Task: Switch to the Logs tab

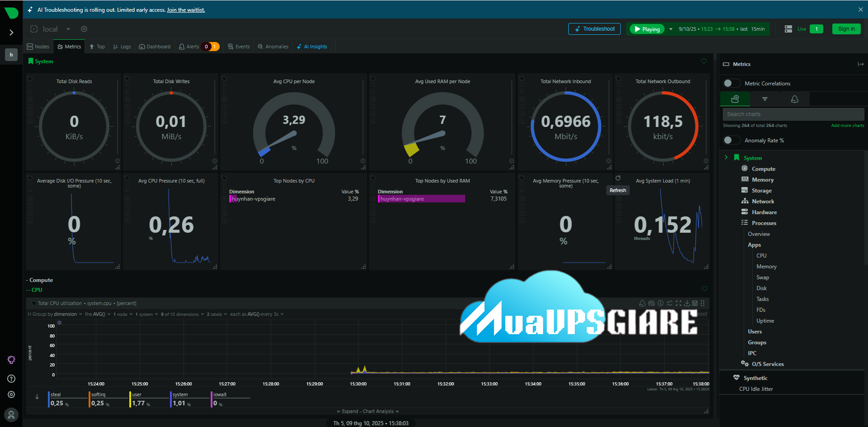Action: [122, 47]
